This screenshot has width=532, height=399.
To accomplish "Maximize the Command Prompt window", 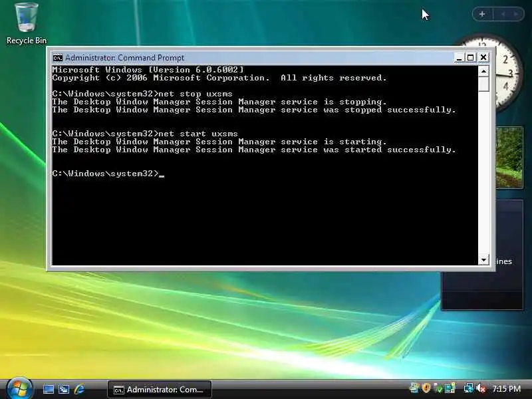I will click(471, 58).
